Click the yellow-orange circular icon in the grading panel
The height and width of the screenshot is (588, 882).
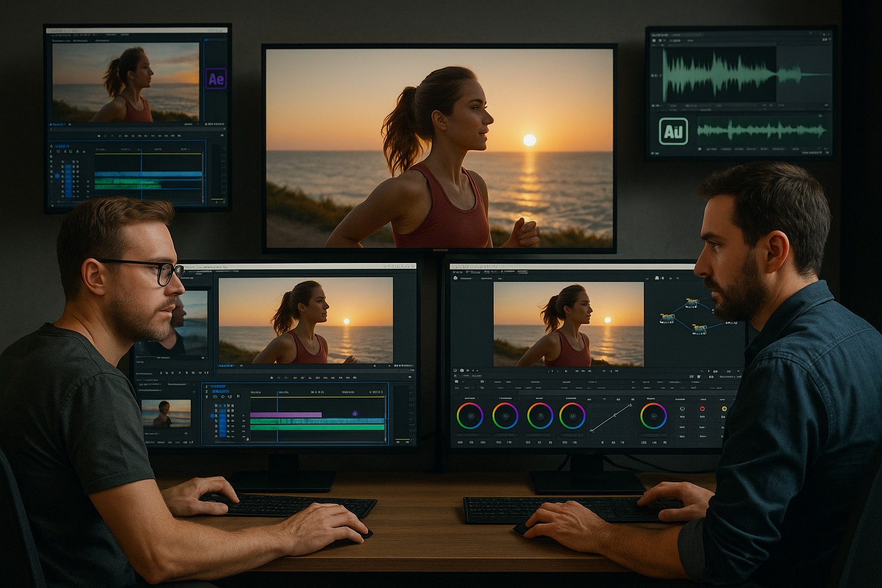click(x=724, y=408)
